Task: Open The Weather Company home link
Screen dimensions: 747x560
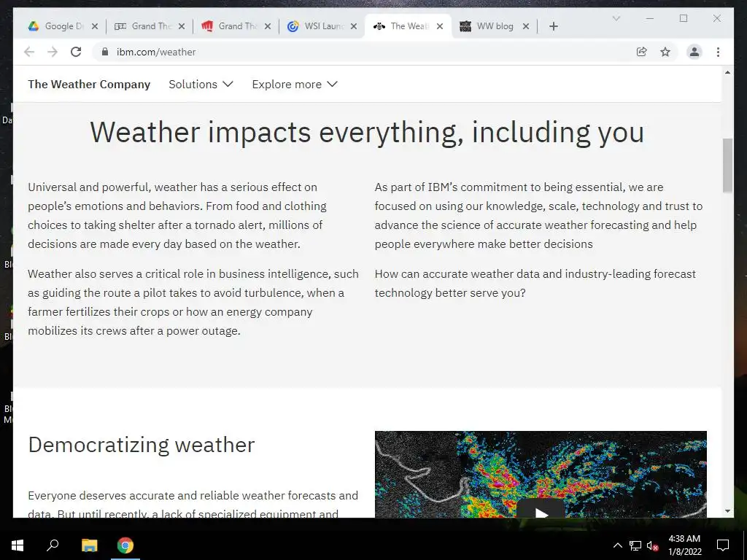Action: coord(89,85)
